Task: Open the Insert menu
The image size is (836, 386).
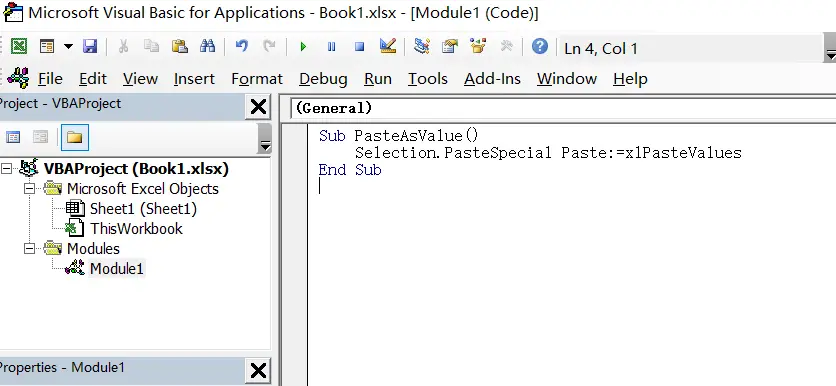Action: pos(194,79)
